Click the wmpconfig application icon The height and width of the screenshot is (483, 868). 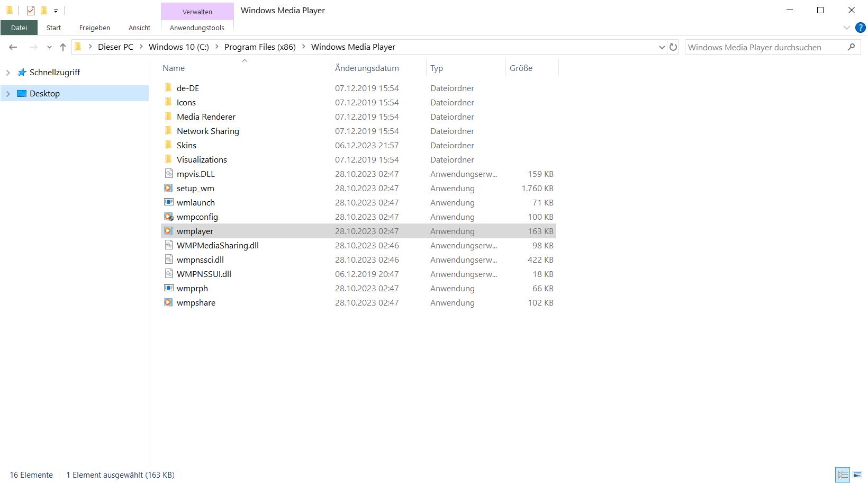pos(168,217)
